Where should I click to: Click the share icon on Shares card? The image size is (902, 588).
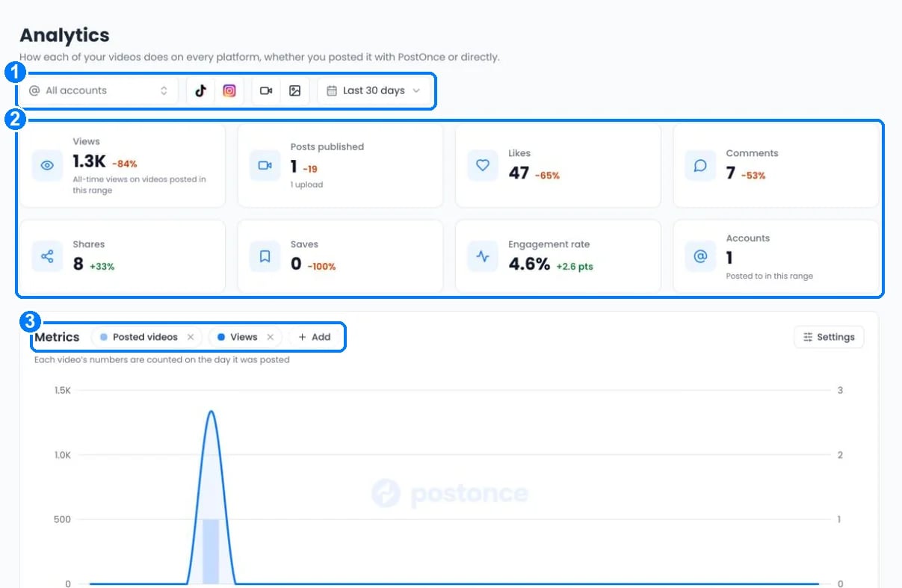coord(48,256)
